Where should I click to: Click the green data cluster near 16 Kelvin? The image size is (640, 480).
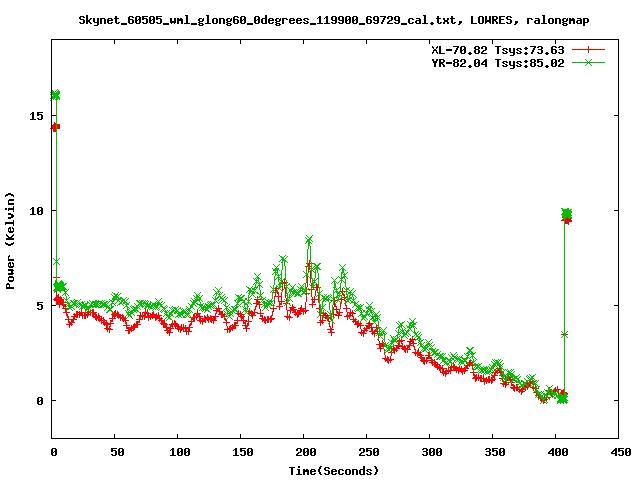click(x=56, y=95)
